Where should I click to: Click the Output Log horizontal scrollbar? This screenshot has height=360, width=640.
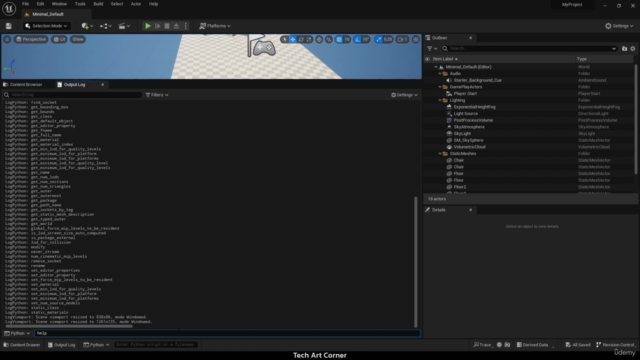click(69, 326)
